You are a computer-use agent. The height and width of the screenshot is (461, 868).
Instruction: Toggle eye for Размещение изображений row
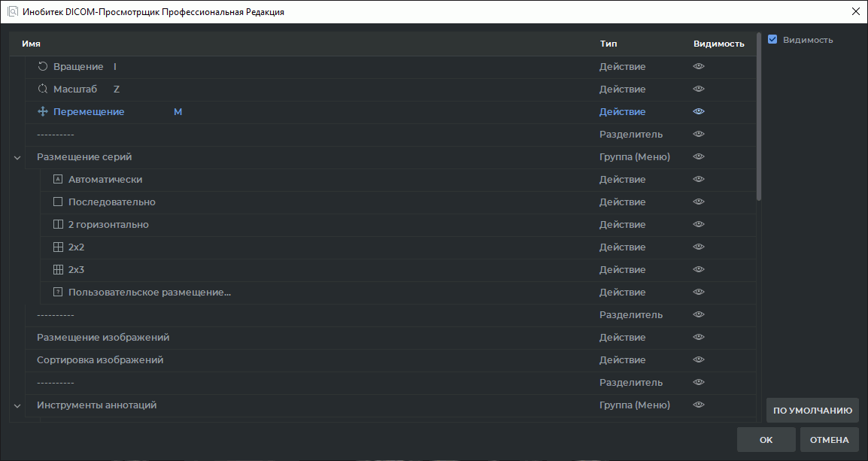pos(699,338)
